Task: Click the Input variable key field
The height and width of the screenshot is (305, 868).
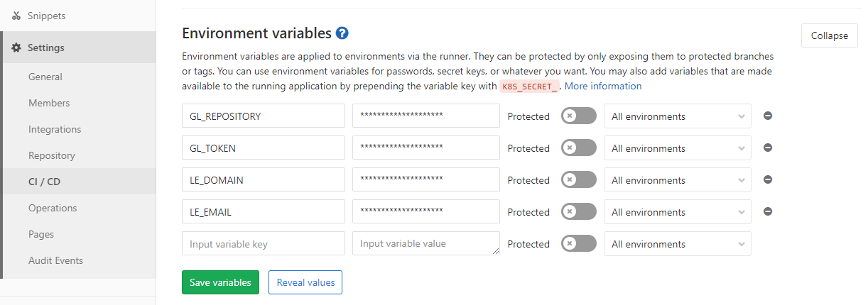Action: tap(264, 243)
